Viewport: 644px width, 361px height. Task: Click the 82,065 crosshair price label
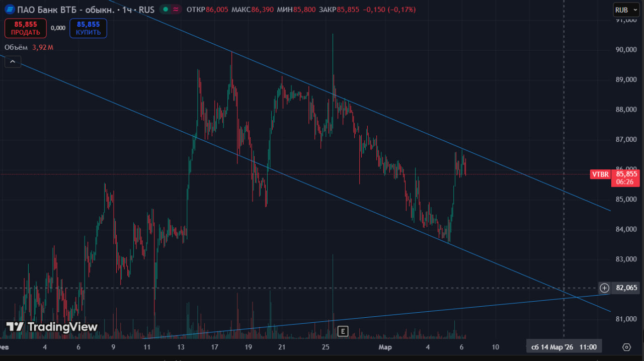point(626,288)
